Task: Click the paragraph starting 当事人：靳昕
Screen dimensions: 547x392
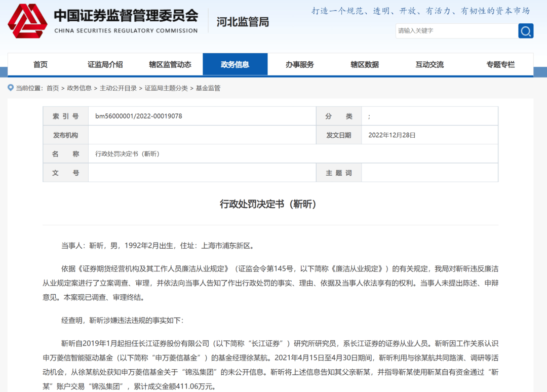Action: pyautogui.click(x=159, y=246)
